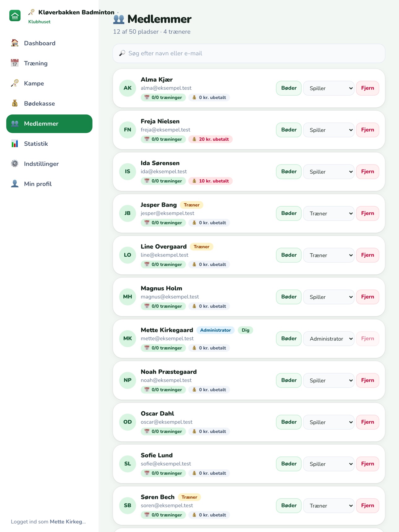Open Mette Kirkegaard's Administrator role dropdown
The image size is (399, 532).
tap(328, 339)
